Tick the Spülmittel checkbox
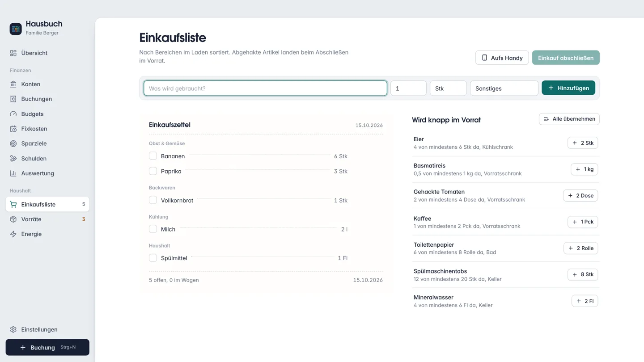Viewport: 644px width, 362px height. click(x=153, y=258)
